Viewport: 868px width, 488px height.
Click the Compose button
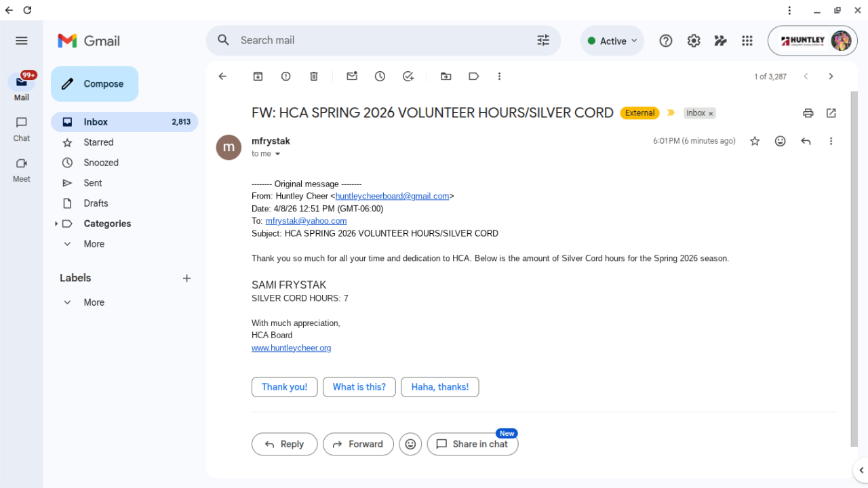94,84
